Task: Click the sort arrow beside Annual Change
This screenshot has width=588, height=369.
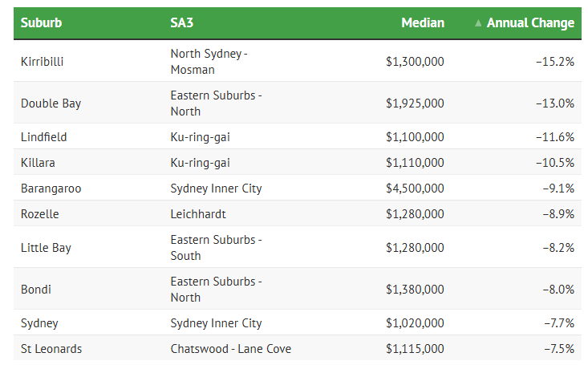Action: [478, 23]
